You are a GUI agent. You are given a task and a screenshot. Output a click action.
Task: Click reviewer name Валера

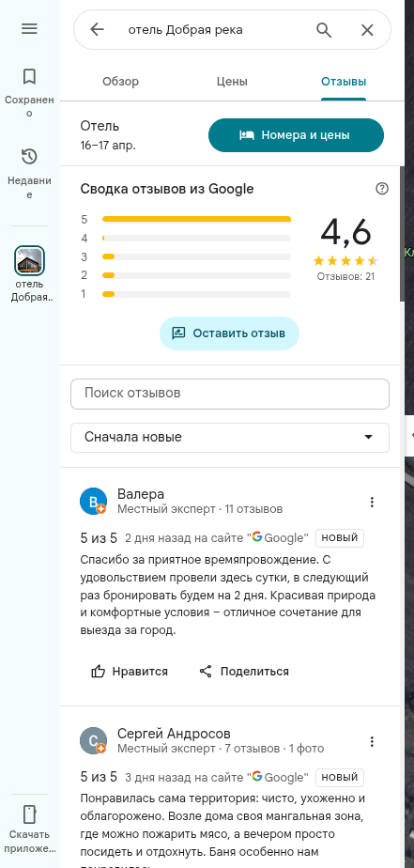[x=141, y=494]
